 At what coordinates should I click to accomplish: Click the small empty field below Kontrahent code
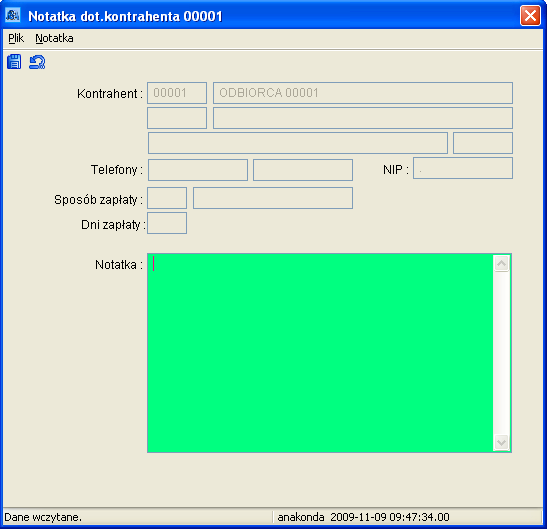(x=177, y=118)
